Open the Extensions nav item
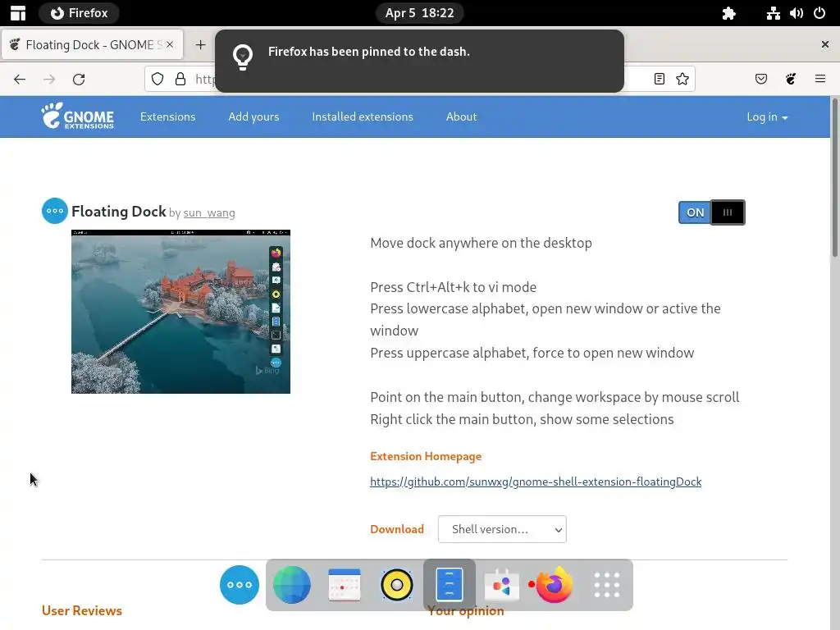840x630 pixels. [167, 116]
